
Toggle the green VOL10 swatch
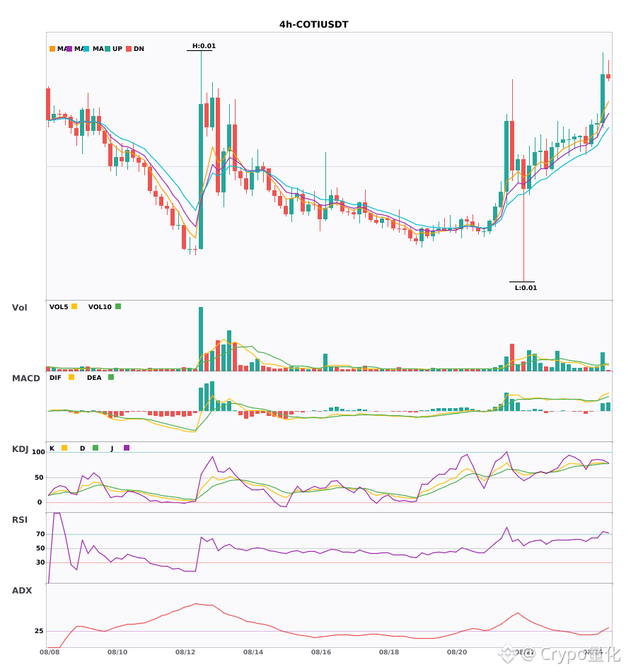pyautogui.click(x=118, y=306)
